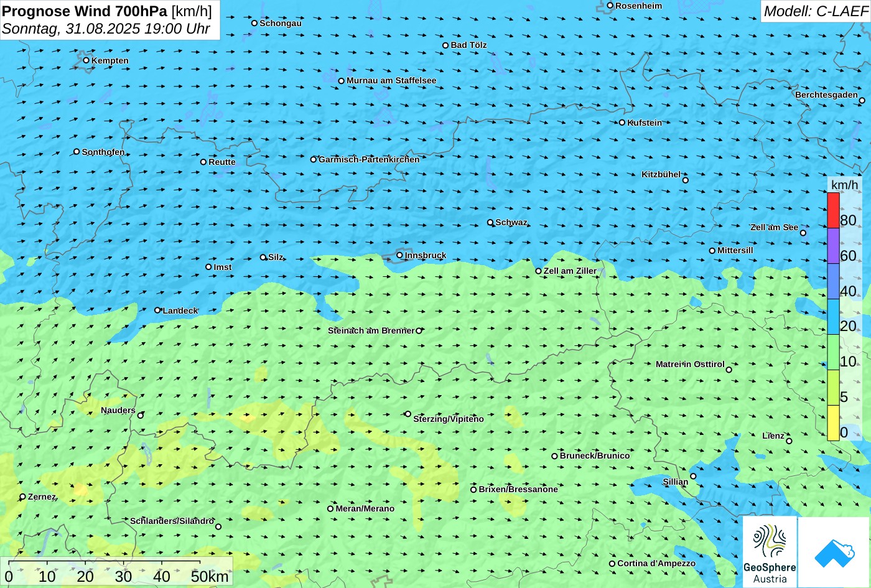871x588 pixels.
Task: Click the 'Prognose Wind 700hPa' title
Action: [x=85, y=11]
